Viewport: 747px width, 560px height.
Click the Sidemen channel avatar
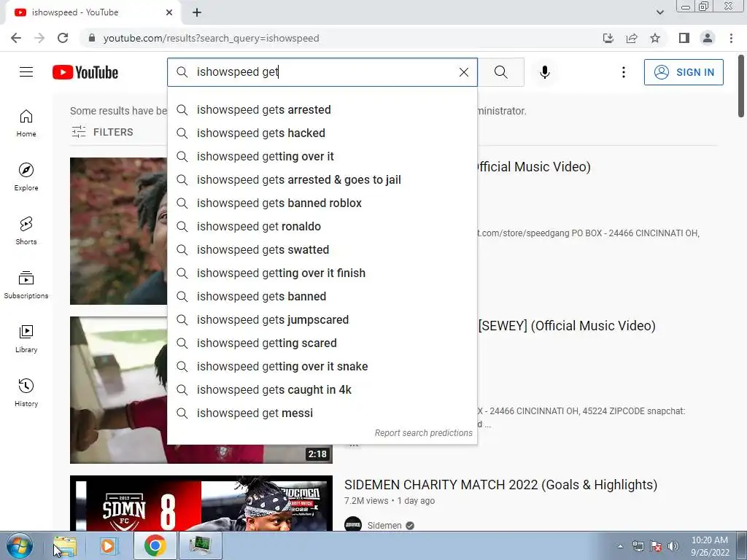tap(353, 525)
